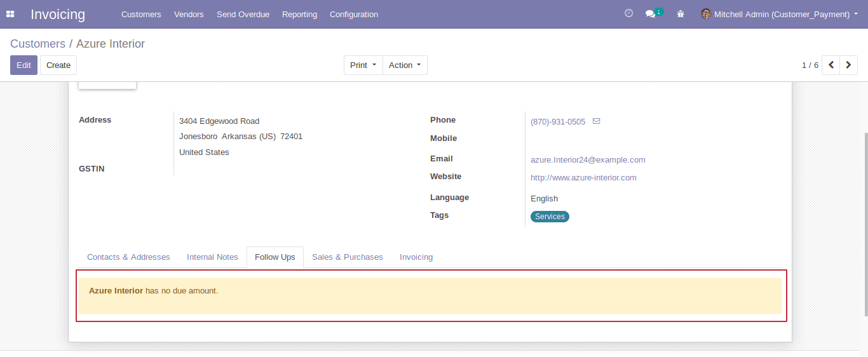The width and height of the screenshot is (868, 357).
Task: Click the Website field label
Action: (x=445, y=177)
